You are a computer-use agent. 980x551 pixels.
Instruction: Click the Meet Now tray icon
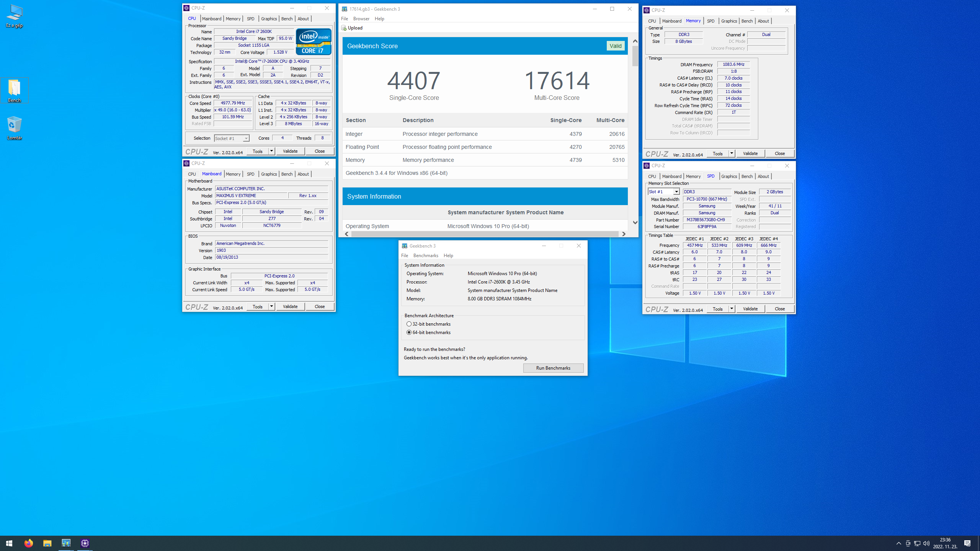[x=908, y=543]
